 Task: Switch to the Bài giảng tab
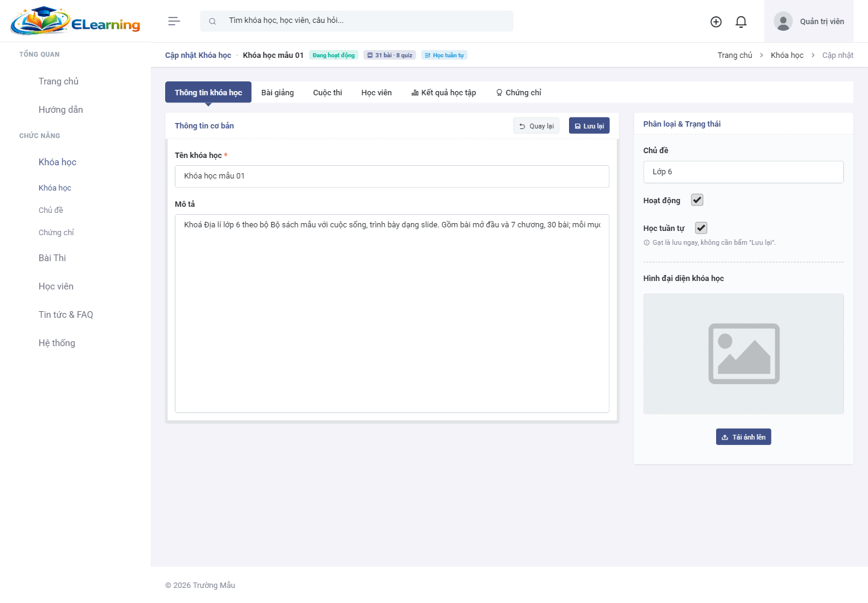tap(278, 92)
